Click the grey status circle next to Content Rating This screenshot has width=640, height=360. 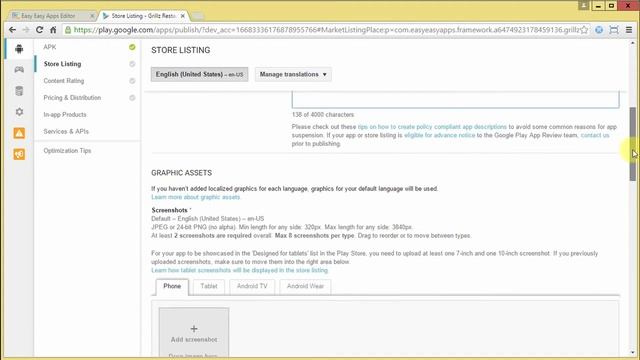pyautogui.click(x=132, y=81)
